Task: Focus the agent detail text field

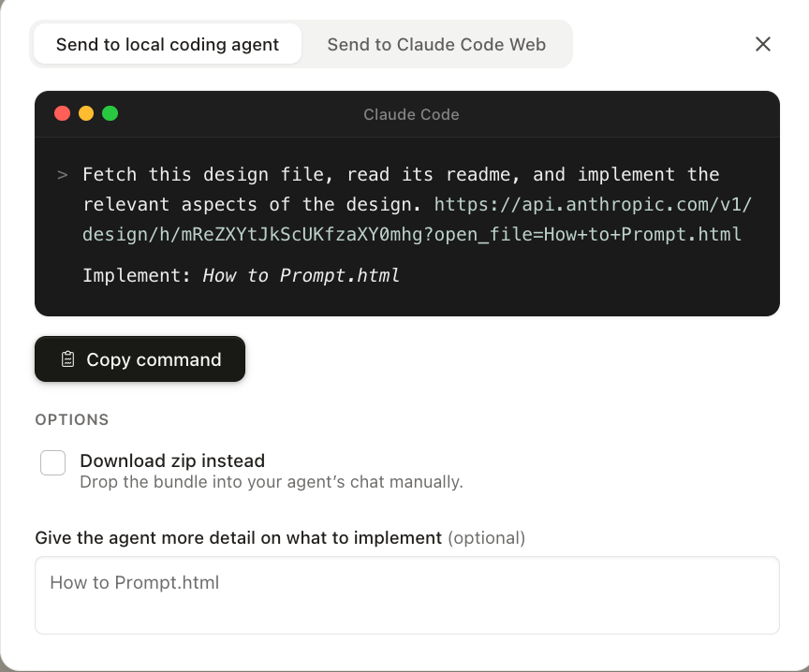Action: click(407, 595)
